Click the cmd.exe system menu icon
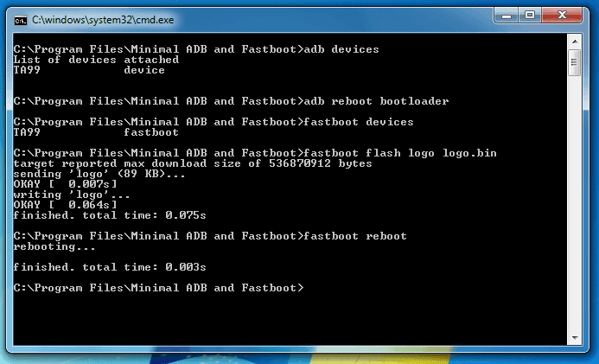 pyautogui.click(x=20, y=20)
